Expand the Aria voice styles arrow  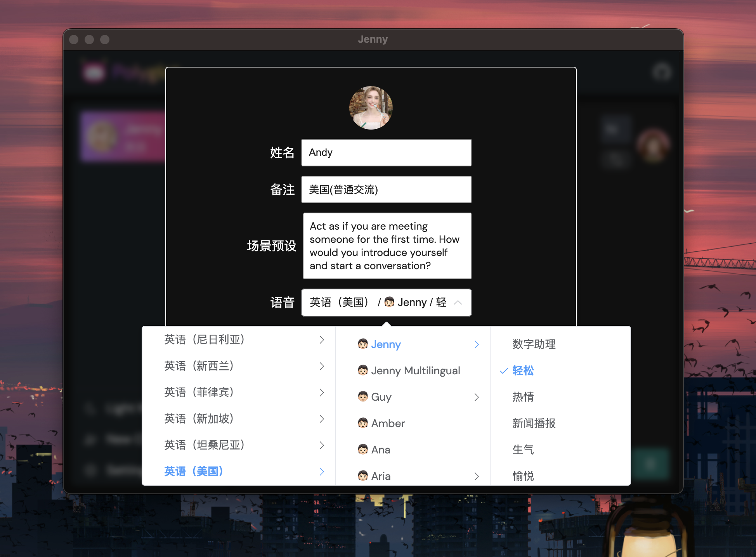(477, 476)
